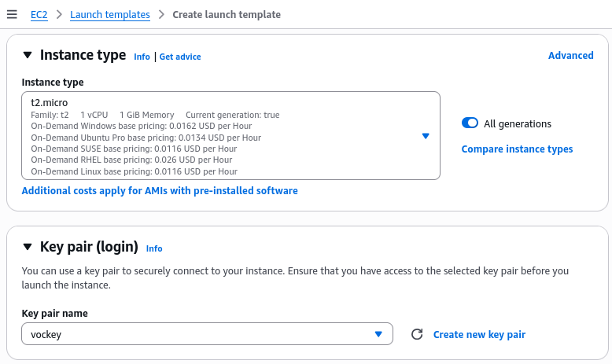Click the Key pair name field showing vockey

click(x=197, y=334)
